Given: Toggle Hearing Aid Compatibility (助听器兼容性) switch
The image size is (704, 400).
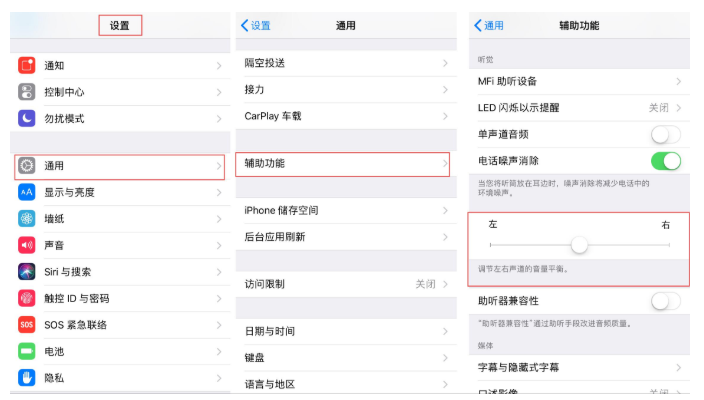Looking at the screenshot, I should 665,301.
